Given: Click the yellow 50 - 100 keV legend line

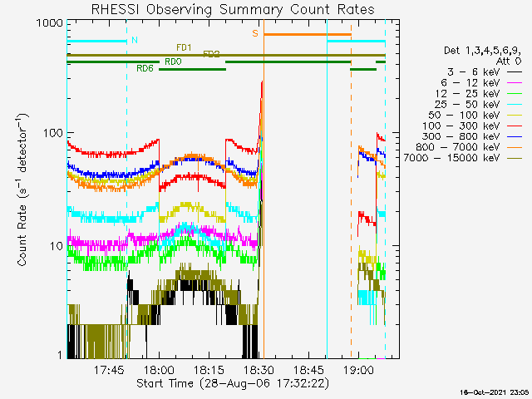Looking at the screenshot, I should (515, 115).
